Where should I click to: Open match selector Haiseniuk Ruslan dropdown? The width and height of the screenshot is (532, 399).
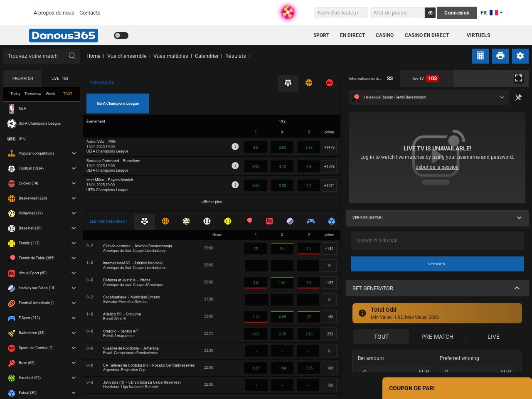pos(429,97)
